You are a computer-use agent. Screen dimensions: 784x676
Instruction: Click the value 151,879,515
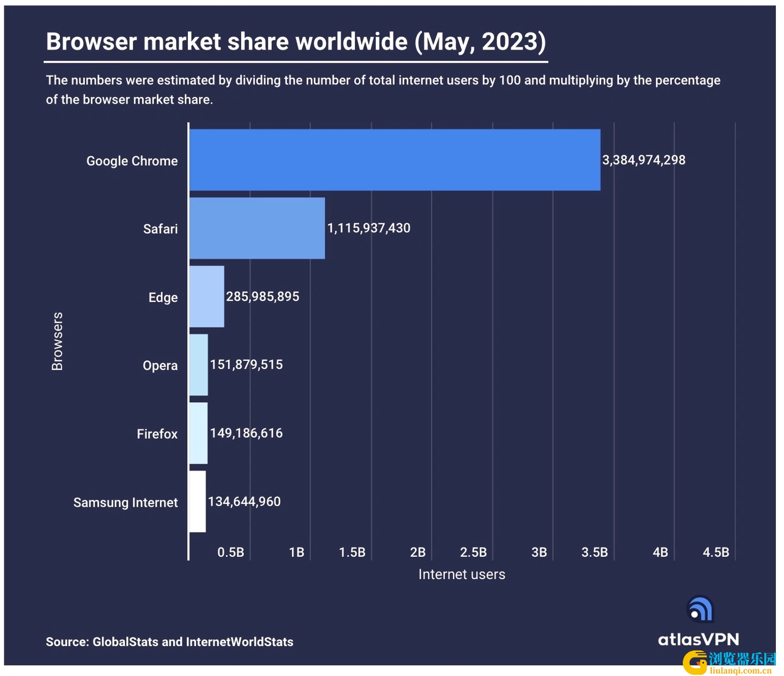click(246, 365)
